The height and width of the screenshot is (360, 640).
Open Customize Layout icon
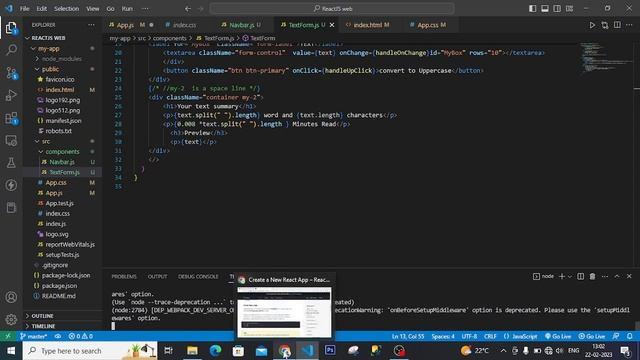(x=569, y=9)
